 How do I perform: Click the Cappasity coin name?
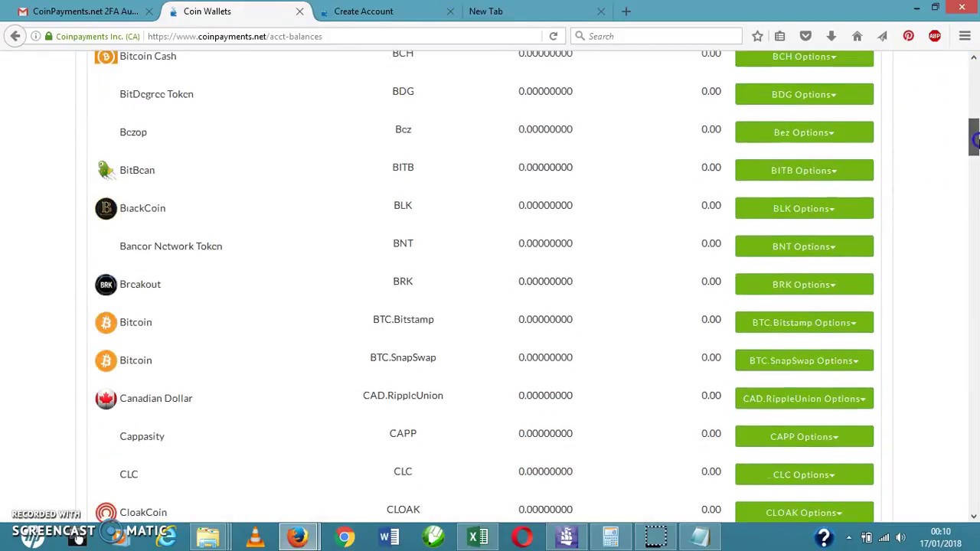[142, 436]
